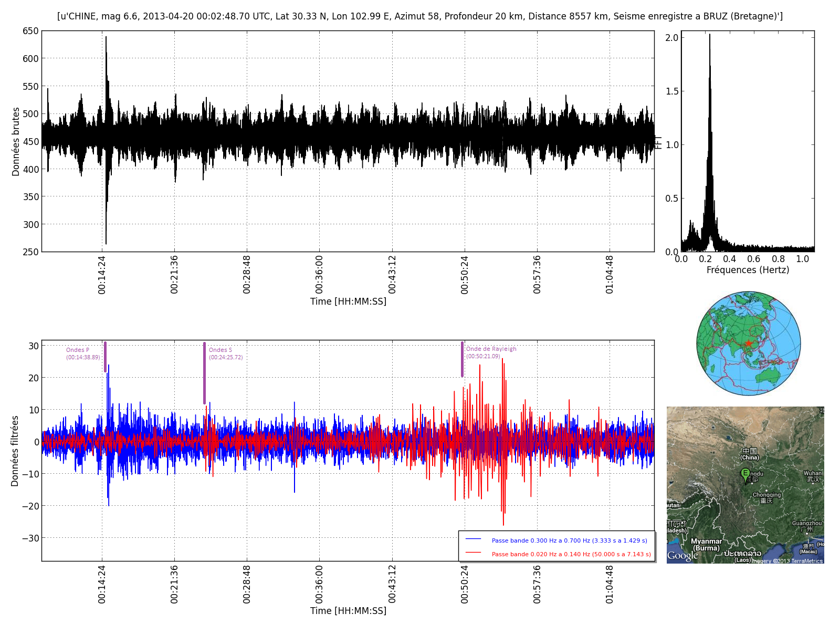
Task: Click the Google logo on the map
Action: (682, 556)
